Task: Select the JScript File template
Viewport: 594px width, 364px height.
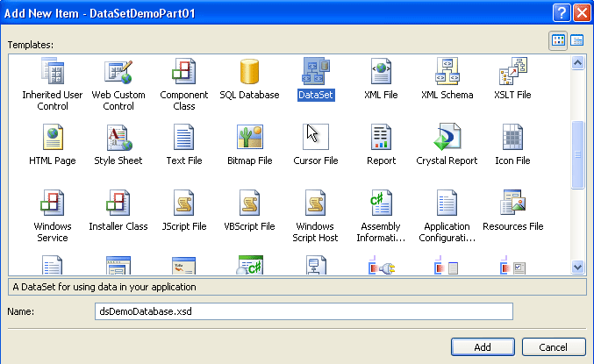Action: 184,211
